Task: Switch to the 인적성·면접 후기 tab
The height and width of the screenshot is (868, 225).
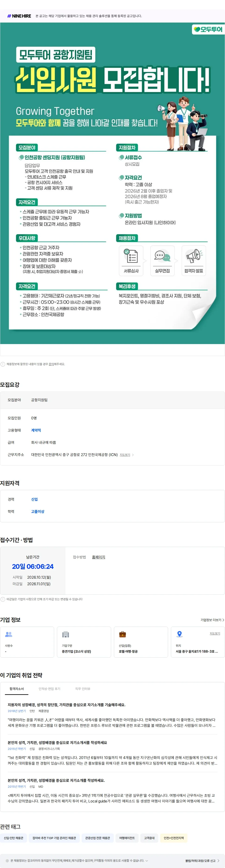Action: [49, 689]
